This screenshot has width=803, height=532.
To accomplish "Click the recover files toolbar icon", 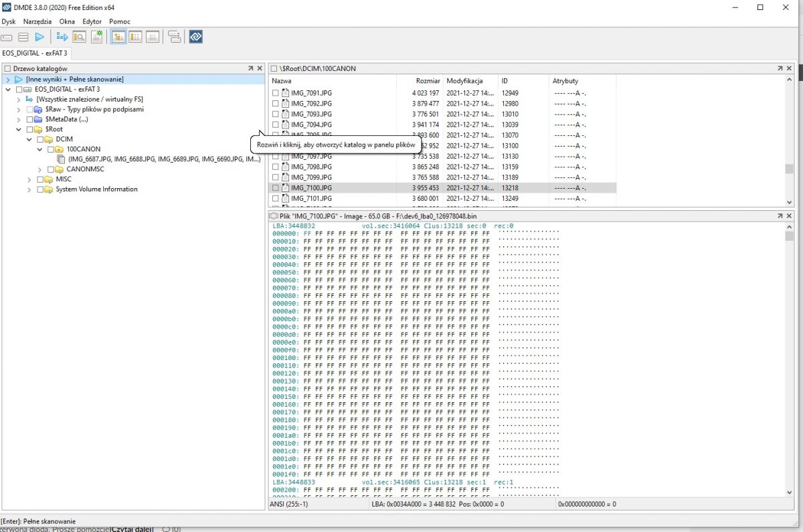I will (62, 37).
